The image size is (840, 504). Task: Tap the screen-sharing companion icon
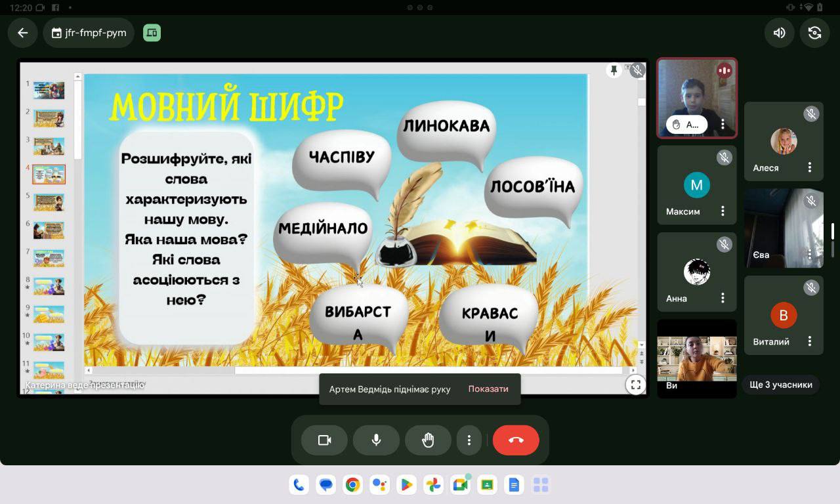(x=152, y=33)
